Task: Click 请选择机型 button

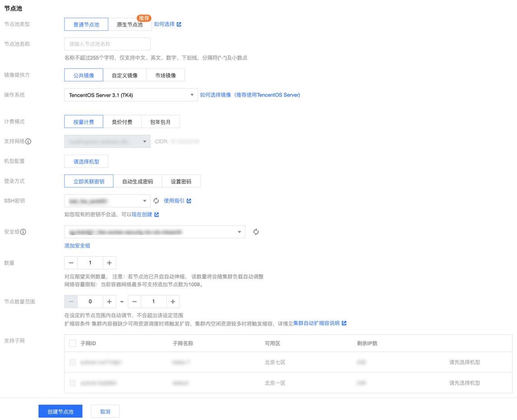Action: (x=86, y=161)
